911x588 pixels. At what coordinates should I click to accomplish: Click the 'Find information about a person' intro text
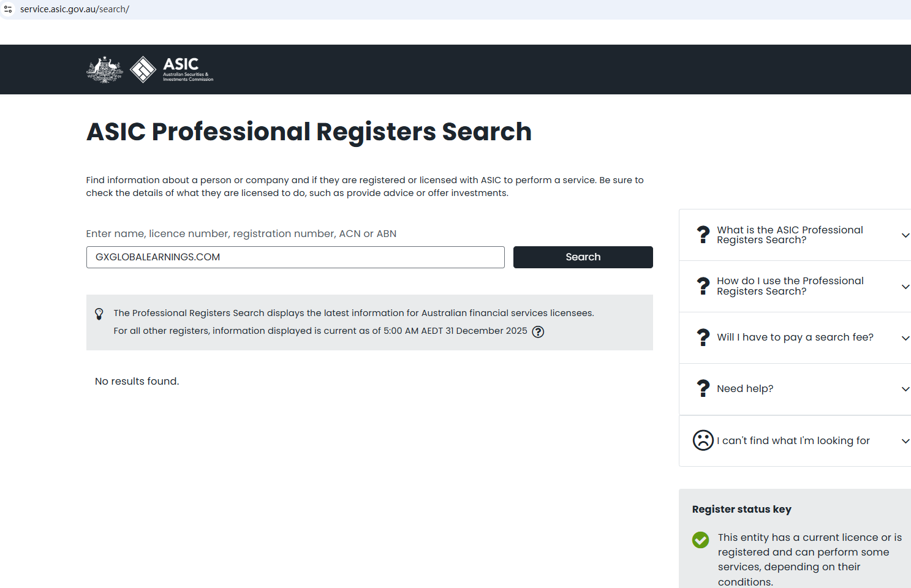(365, 186)
